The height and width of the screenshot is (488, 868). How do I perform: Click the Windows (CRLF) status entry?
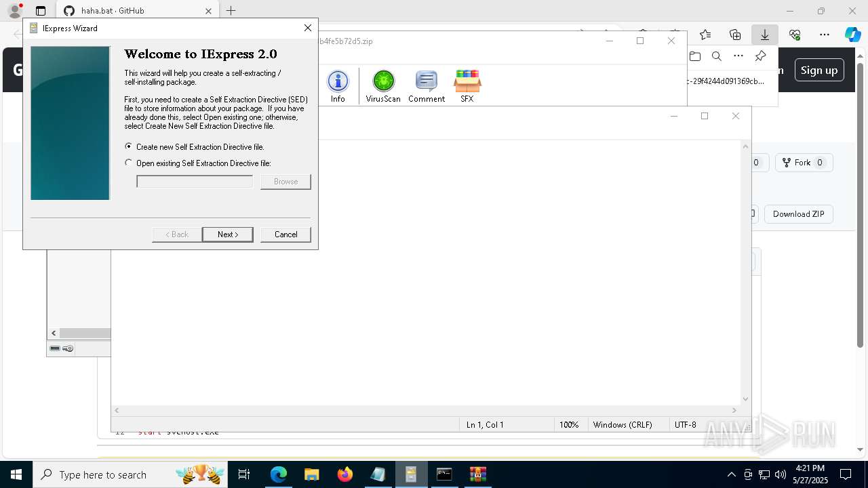tap(623, 425)
